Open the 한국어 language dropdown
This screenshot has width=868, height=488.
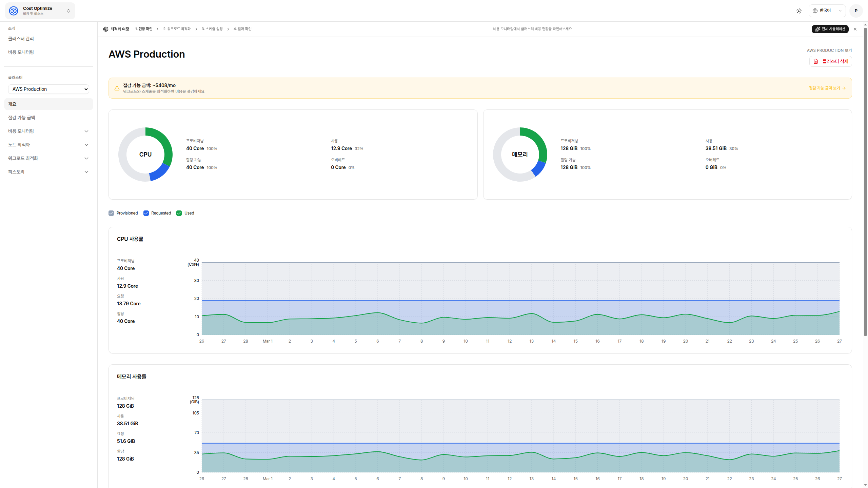click(827, 11)
